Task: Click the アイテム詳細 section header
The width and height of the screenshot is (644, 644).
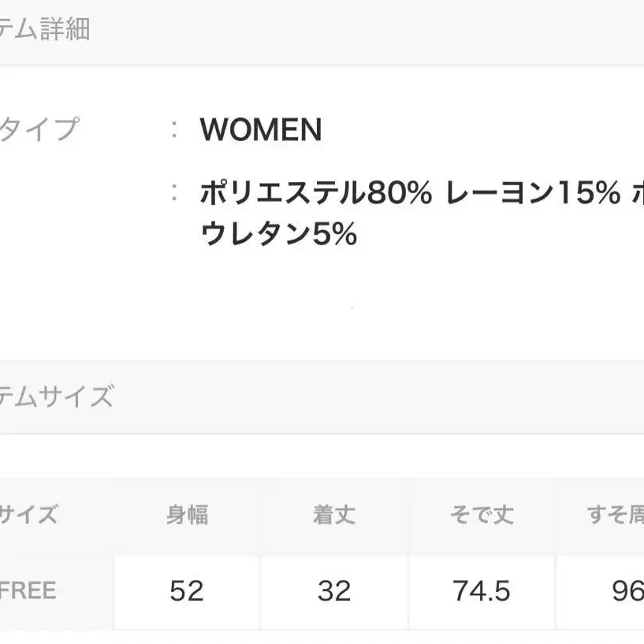Action: coord(45,29)
